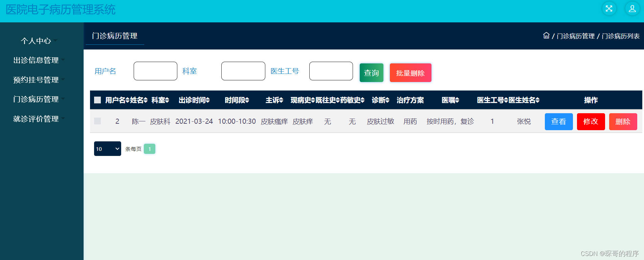The image size is (644, 260).
Task: Sort table by 姓名 column arrows
Action: click(x=146, y=100)
